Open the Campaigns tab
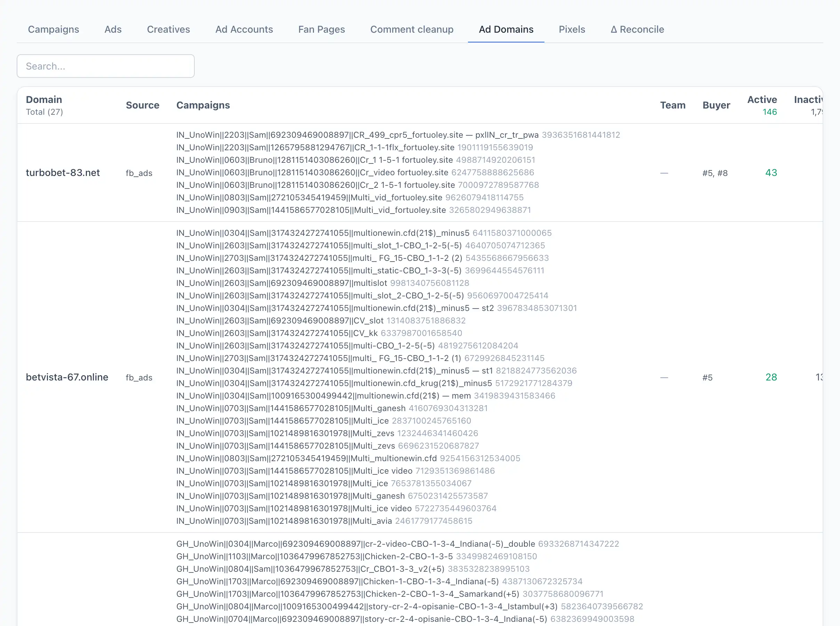The height and width of the screenshot is (626, 840). (x=54, y=30)
